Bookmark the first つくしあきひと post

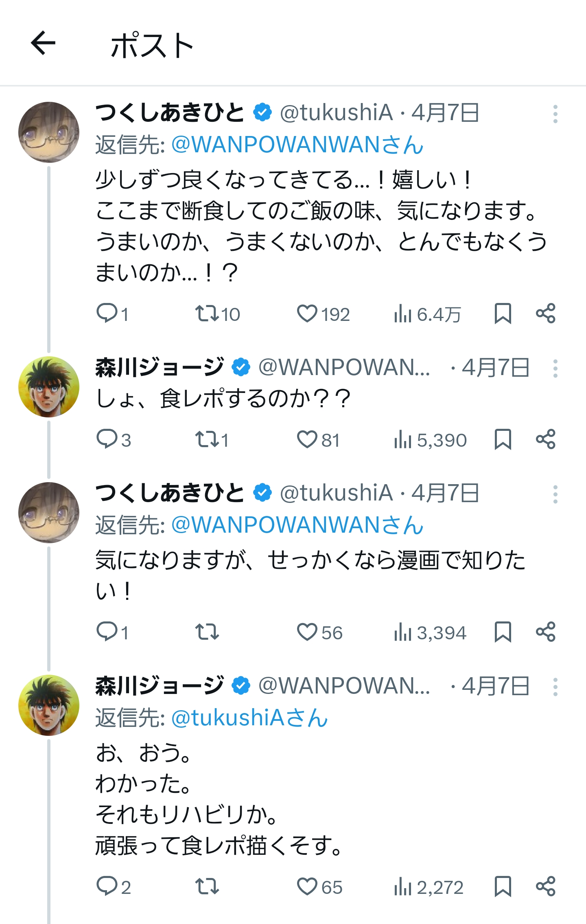click(x=503, y=314)
